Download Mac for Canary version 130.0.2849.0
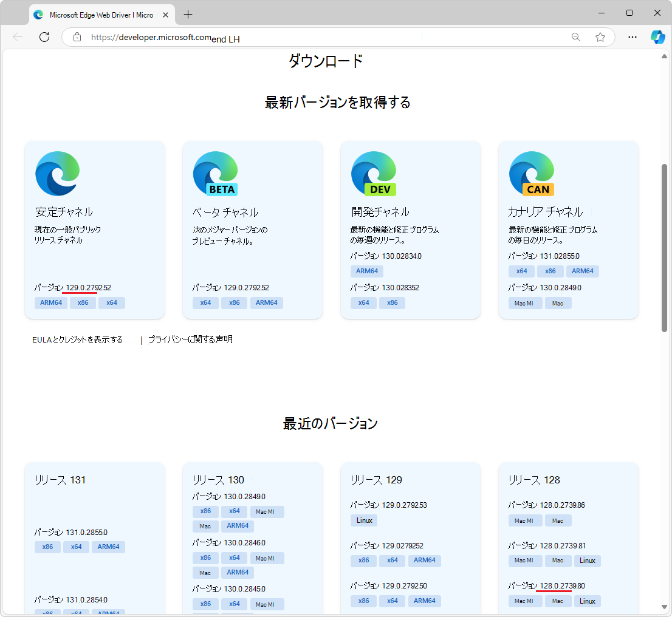 [558, 304]
